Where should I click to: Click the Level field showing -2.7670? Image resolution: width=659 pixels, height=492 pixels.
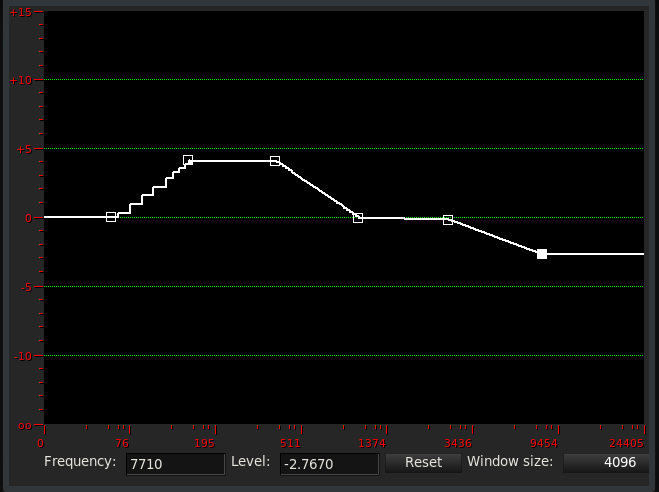(x=329, y=464)
